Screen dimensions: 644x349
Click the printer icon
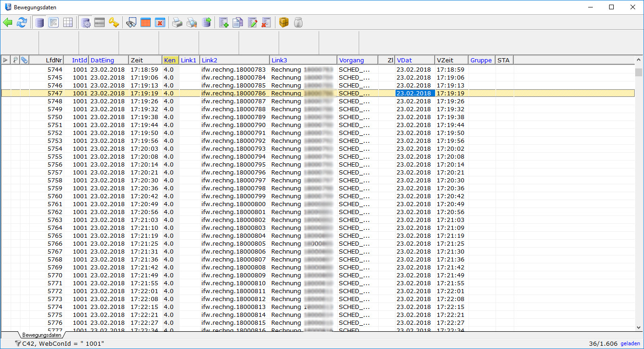click(x=177, y=22)
